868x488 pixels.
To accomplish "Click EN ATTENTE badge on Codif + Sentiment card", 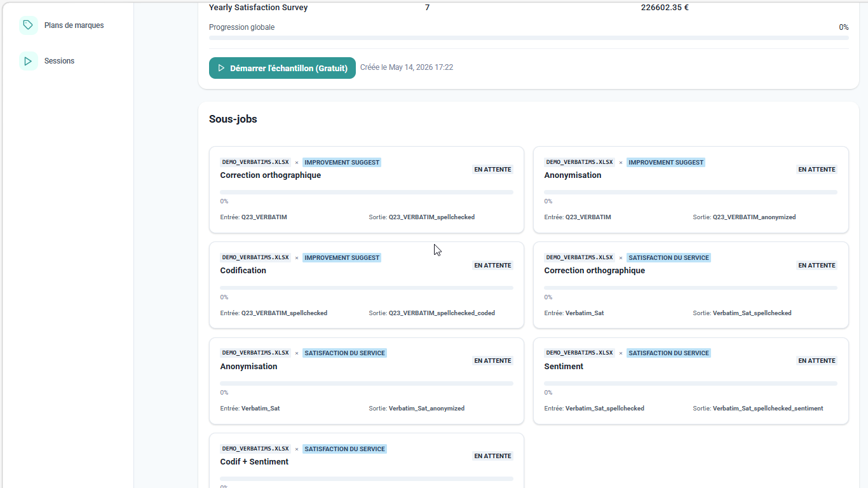I will [492, 456].
